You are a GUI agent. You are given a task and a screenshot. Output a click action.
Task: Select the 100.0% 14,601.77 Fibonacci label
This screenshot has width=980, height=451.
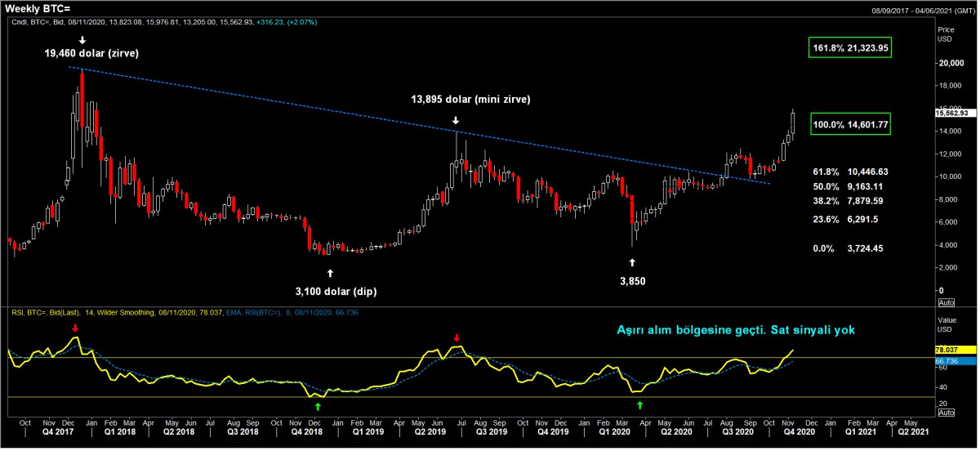click(x=850, y=125)
